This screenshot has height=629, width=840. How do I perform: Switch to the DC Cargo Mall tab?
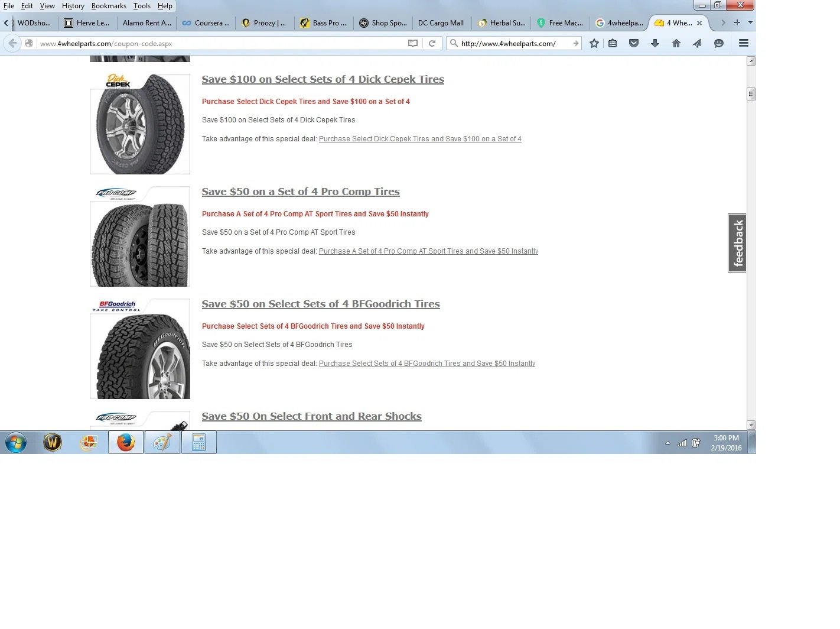(442, 23)
